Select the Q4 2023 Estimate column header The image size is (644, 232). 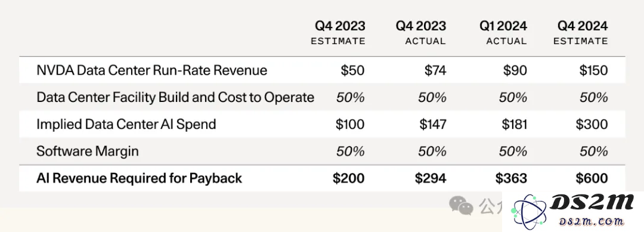[x=338, y=32]
